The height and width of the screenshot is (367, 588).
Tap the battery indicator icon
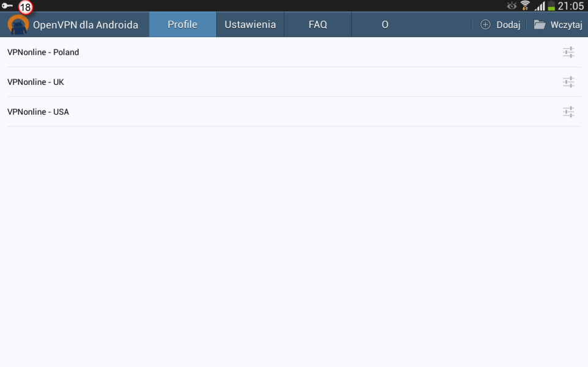click(551, 5)
